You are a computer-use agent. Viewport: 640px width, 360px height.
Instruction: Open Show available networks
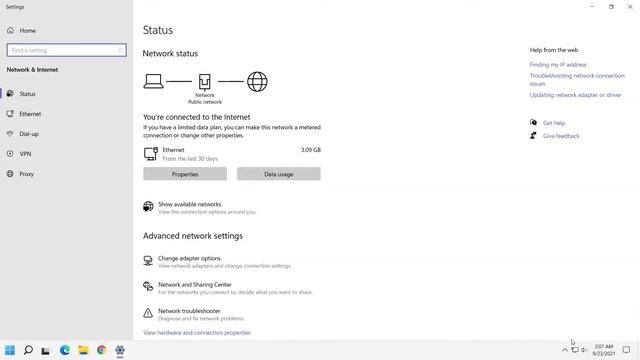[190, 204]
